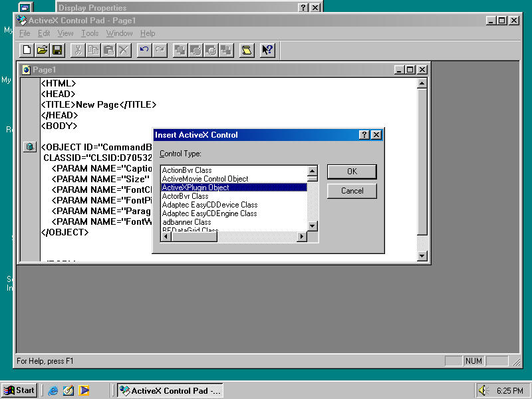Click Page1 editor scroll up arrow
The image size is (532, 399).
click(x=422, y=83)
